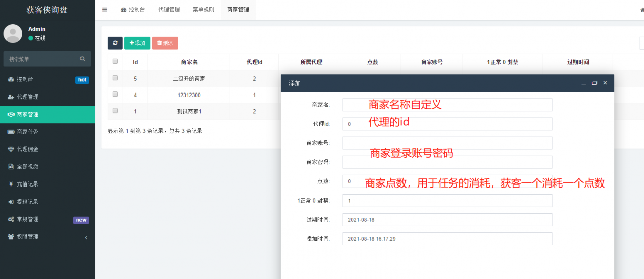Tick the checkbox for row 测试商家1
The width and height of the screenshot is (644, 279).
115,111
